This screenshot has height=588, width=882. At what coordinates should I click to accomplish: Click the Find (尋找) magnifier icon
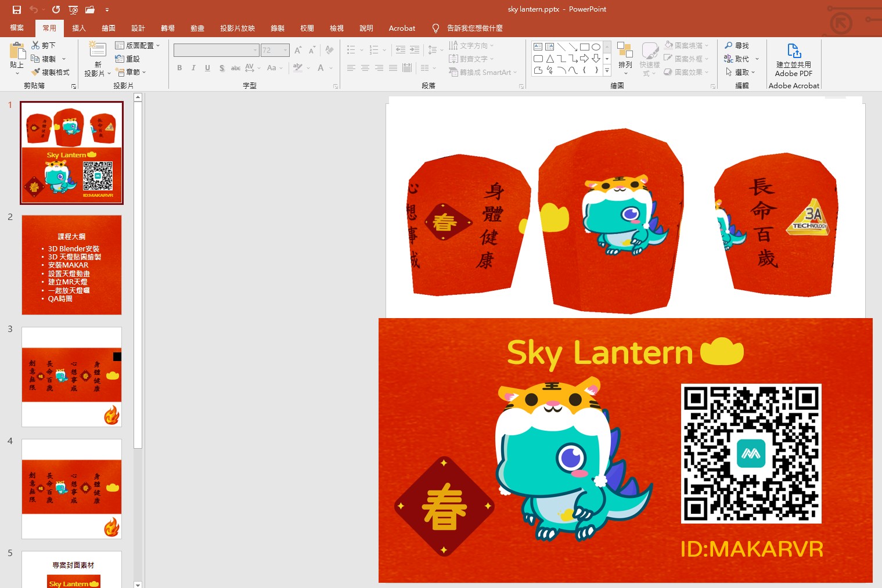pos(729,45)
